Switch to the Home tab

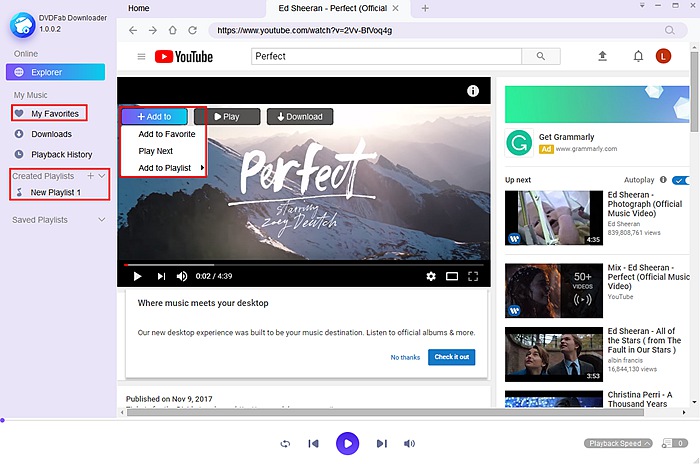click(139, 8)
